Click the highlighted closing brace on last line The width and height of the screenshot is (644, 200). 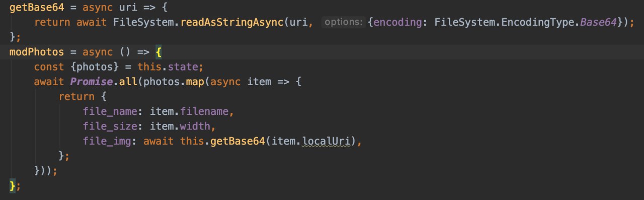click(x=13, y=186)
